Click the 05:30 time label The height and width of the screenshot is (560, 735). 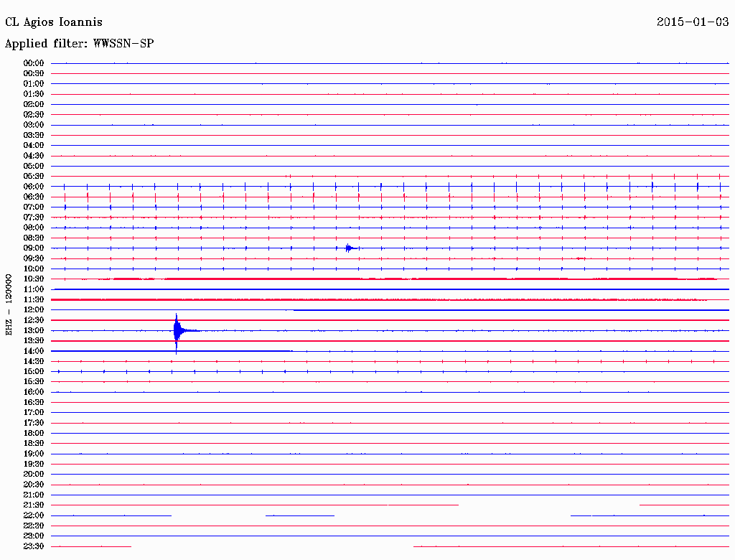(x=34, y=177)
